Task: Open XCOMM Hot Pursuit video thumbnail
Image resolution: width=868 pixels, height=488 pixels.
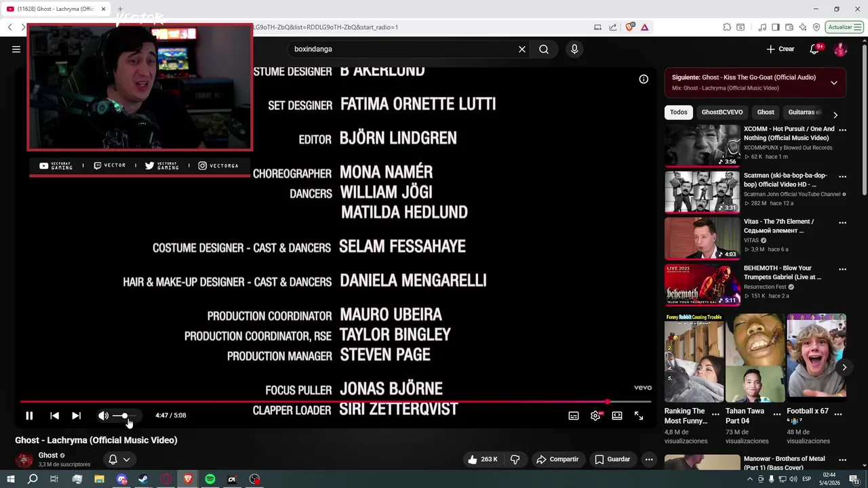Action: coord(702,146)
